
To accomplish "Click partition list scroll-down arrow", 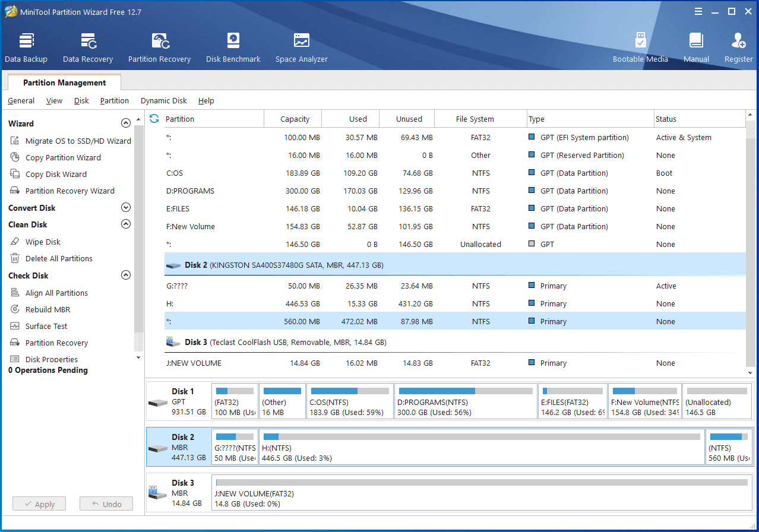I will (x=751, y=372).
